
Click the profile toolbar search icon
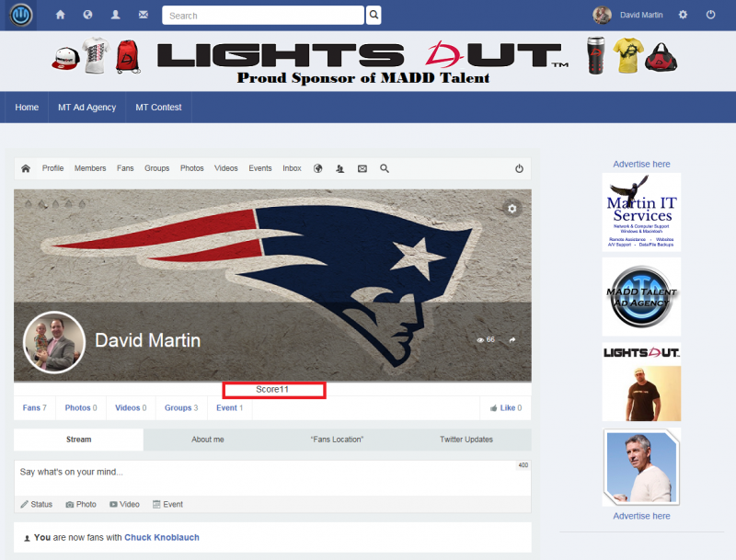point(385,168)
